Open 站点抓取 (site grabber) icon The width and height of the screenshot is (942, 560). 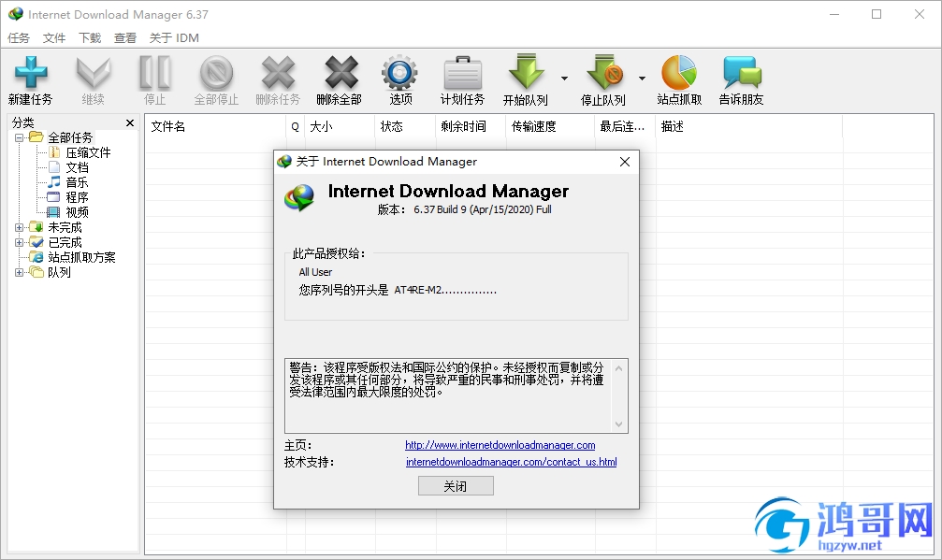679,73
